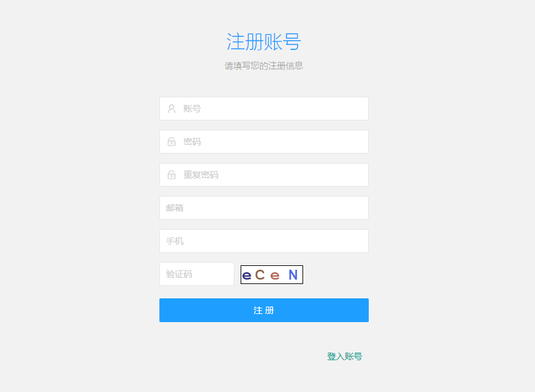Click the 重复密码 placeholder text

201,175
